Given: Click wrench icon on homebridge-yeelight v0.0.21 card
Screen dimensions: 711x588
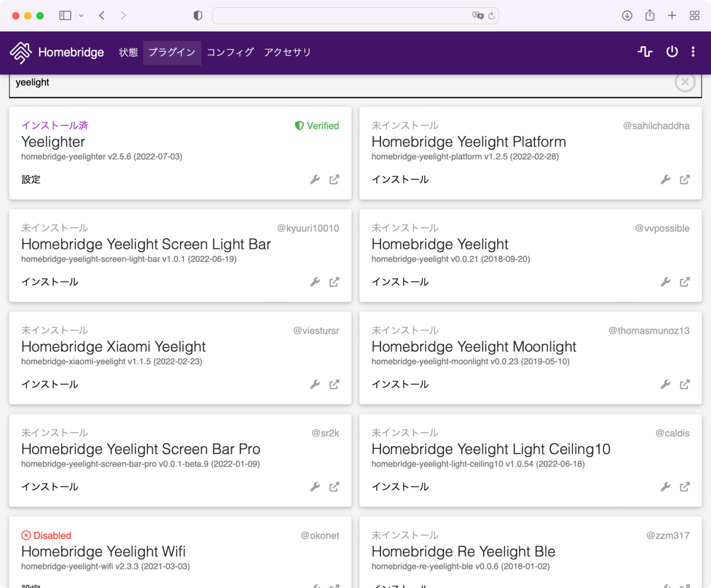Looking at the screenshot, I should pos(665,282).
